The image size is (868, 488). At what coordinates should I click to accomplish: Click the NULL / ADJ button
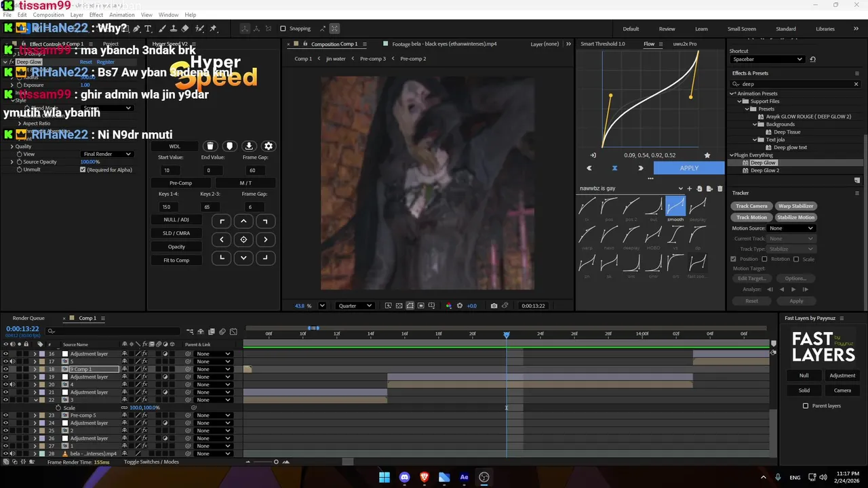176,220
